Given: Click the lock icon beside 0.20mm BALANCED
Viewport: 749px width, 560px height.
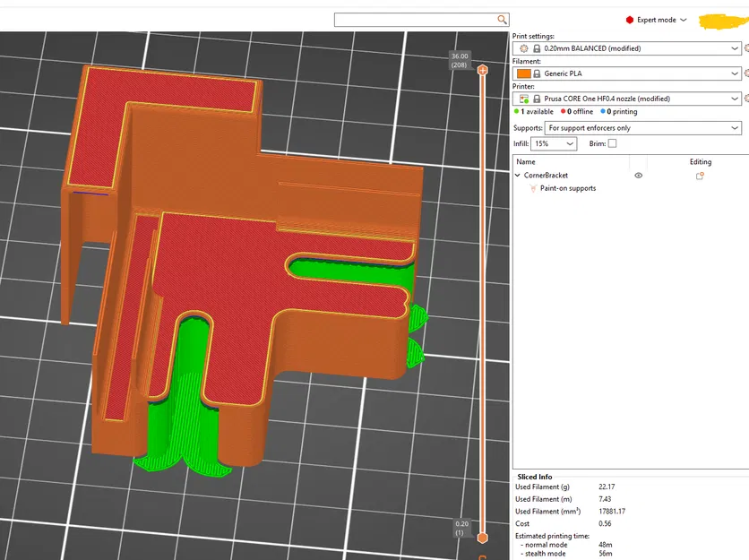Looking at the screenshot, I should click(537, 48).
